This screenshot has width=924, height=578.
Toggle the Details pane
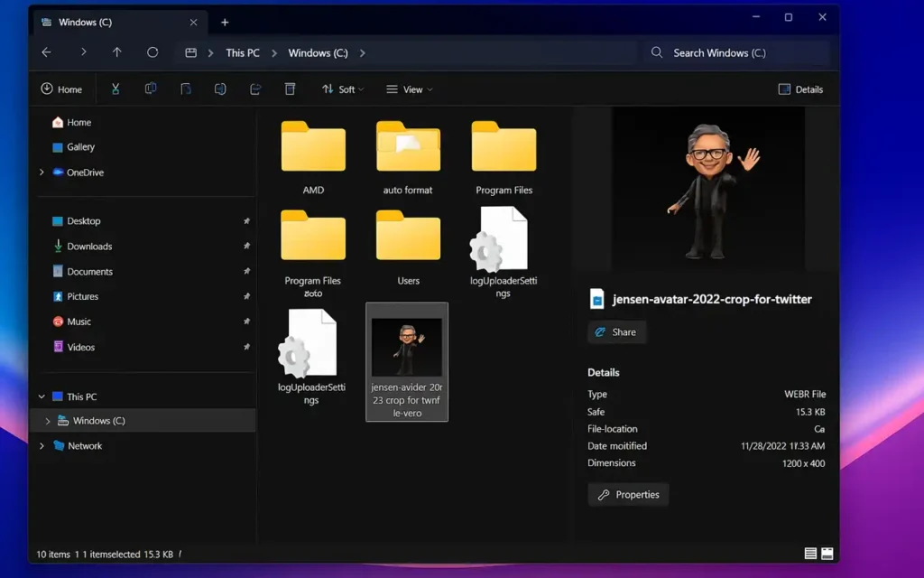tap(801, 89)
